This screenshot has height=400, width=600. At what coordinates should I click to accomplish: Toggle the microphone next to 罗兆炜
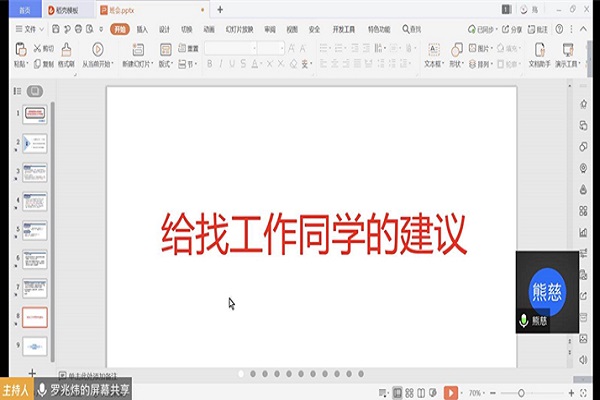pyautogui.click(x=42, y=389)
